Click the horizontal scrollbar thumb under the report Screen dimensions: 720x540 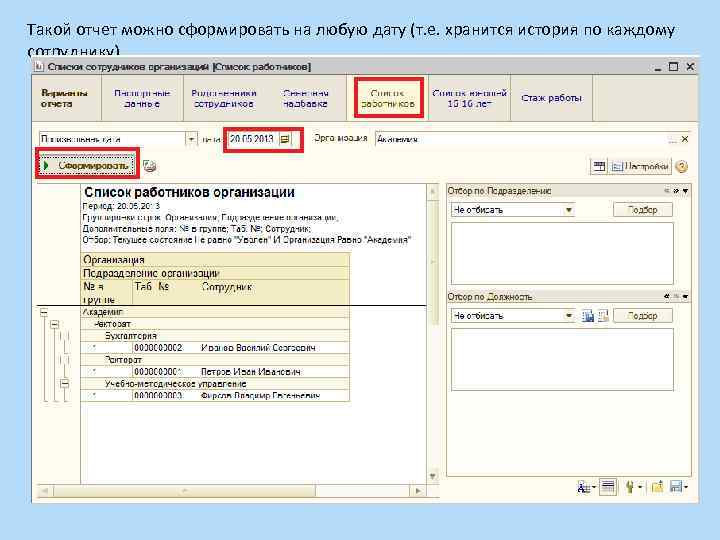(x=185, y=491)
